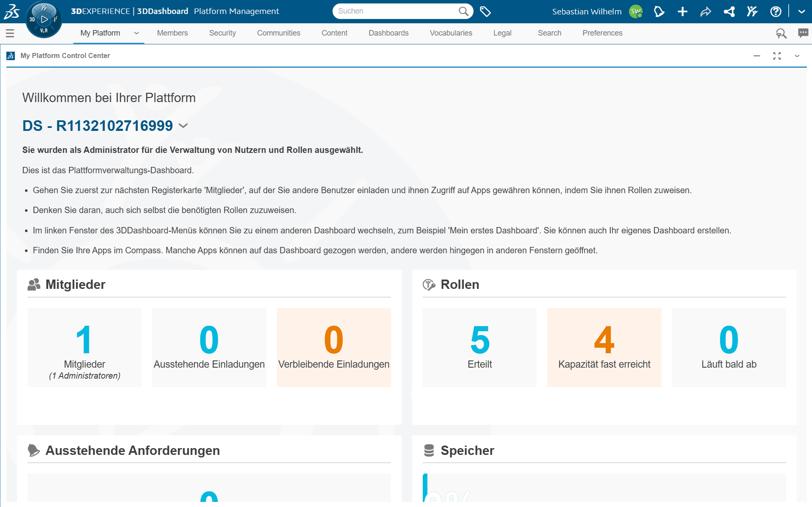Open the notifications icon in top bar
812x507 pixels.
tap(659, 11)
